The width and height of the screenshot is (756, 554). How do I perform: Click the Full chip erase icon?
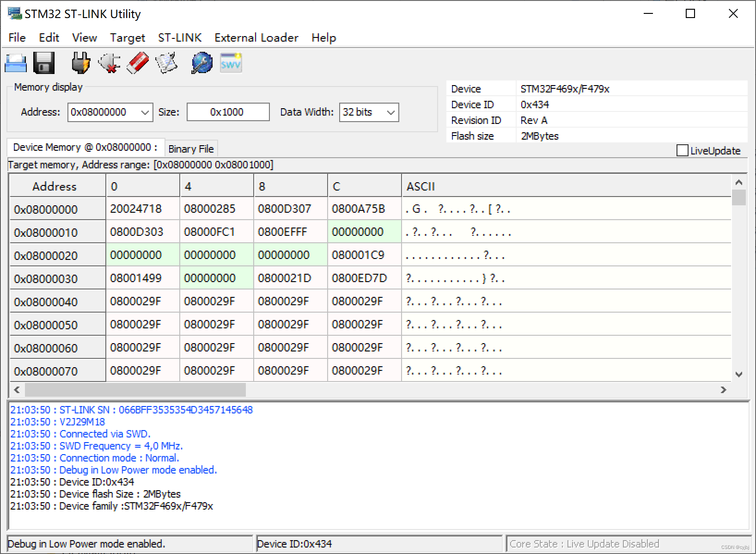[x=138, y=63]
